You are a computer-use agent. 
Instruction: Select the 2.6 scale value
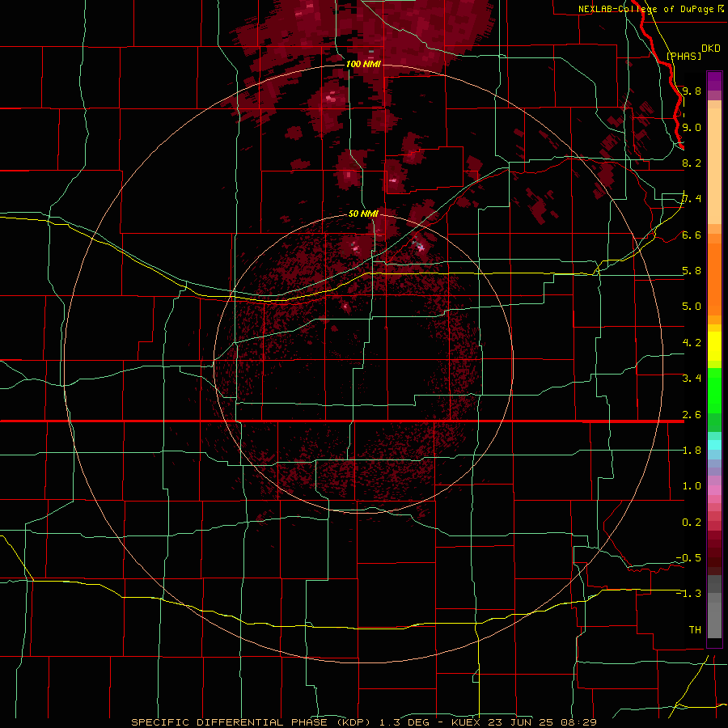(692, 414)
